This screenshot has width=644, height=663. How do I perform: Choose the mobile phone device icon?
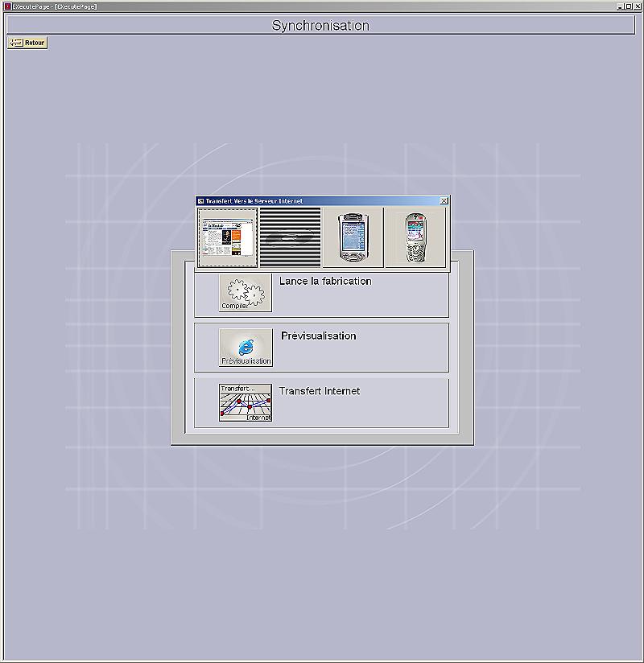[x=415, y=237]
